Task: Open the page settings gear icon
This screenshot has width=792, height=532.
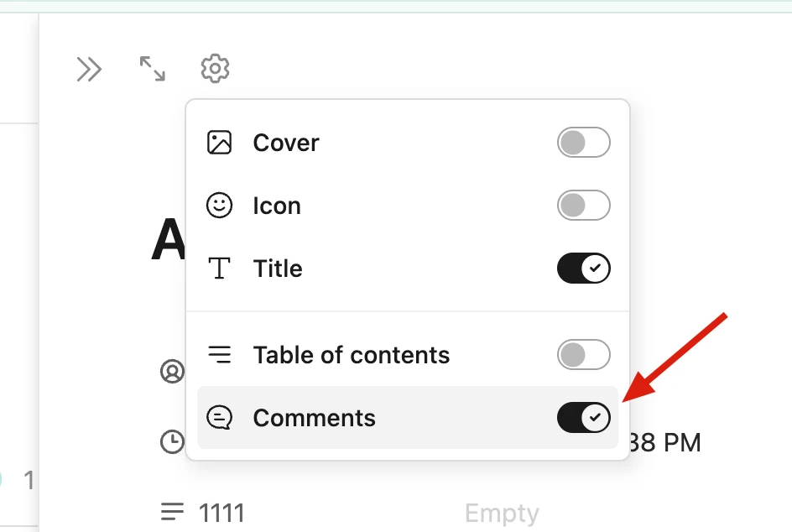Action: point(215,68)
